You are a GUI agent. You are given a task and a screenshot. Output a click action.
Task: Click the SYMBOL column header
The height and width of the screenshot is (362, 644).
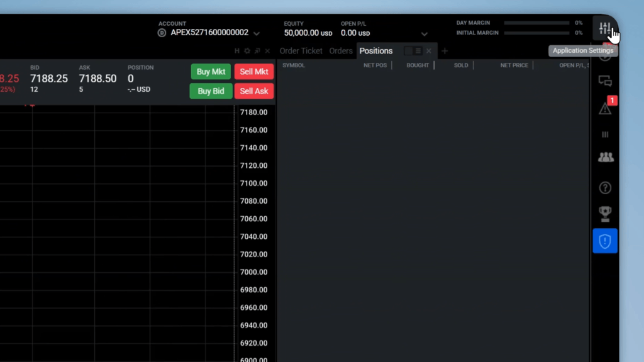[294, 65]
